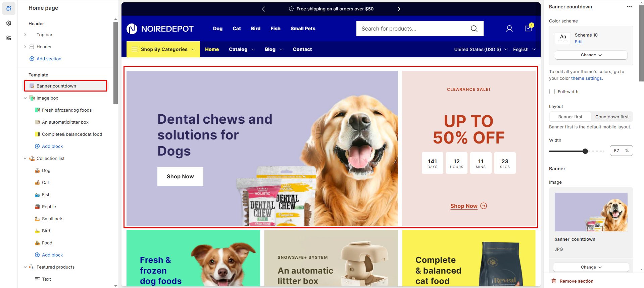Open the theme settings gear icon
This screenshot has width=644, height=288.
(9, 23)
